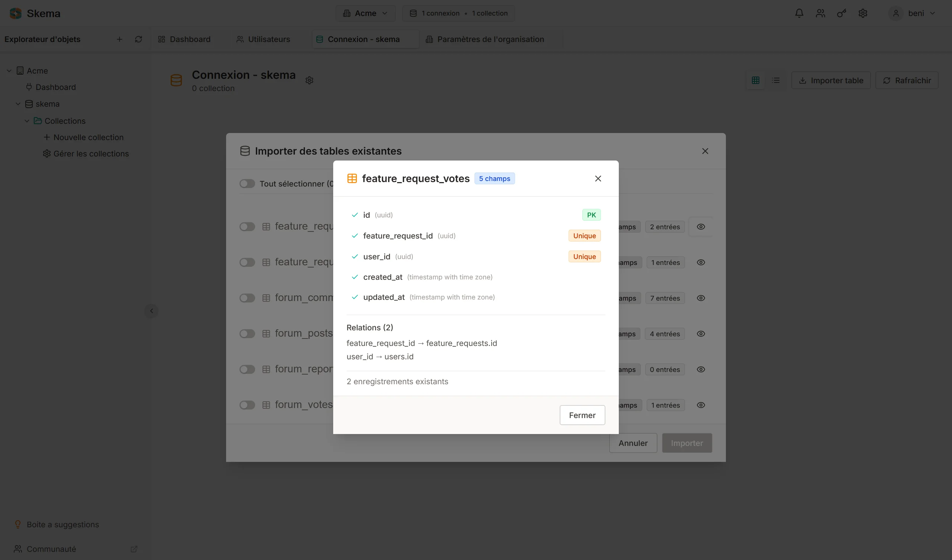952x560 pixels.
Task: Open Boite a suggestions in the sidebar
Action: pos(62,524)
